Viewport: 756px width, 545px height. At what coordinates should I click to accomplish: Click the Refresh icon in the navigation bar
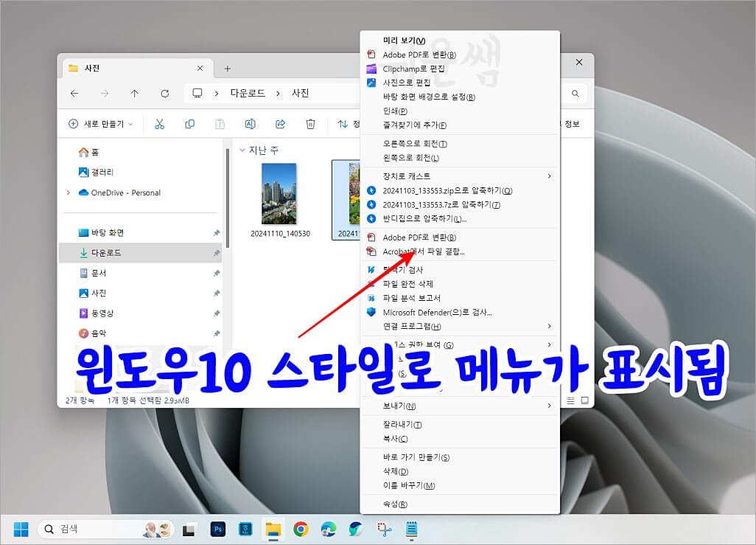tap(164, 93)
